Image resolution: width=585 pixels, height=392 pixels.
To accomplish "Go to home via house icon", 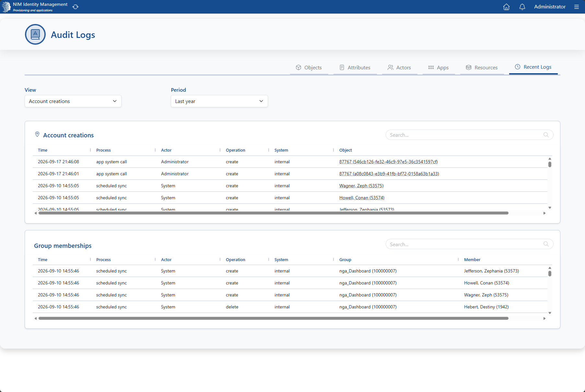I will tap(506, 7).
